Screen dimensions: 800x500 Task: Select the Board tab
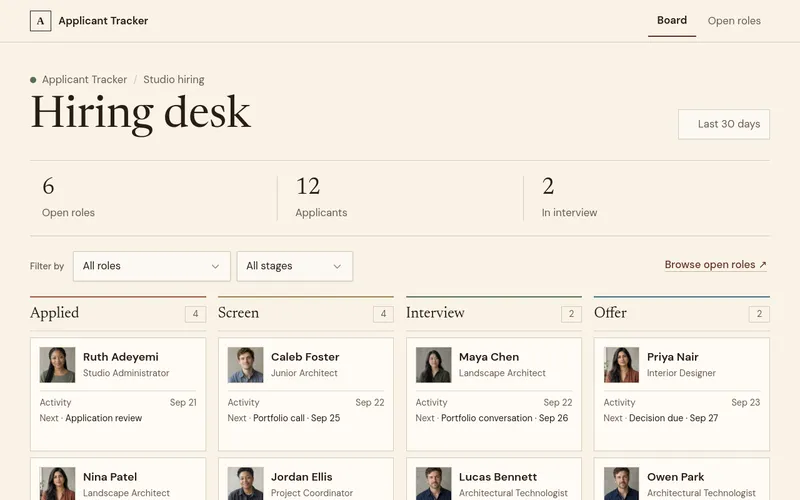[x=671, y=20]
